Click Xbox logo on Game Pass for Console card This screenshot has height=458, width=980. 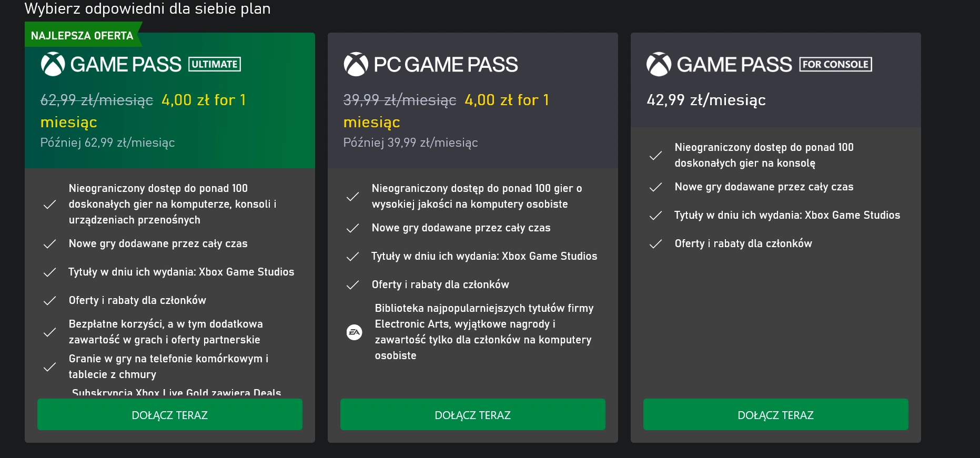point(659,64)
